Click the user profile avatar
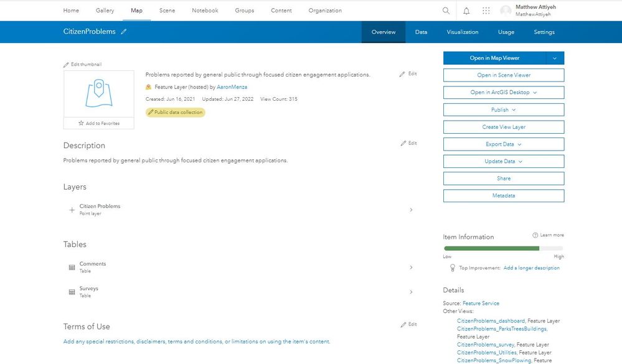 [x=506, y=11]
